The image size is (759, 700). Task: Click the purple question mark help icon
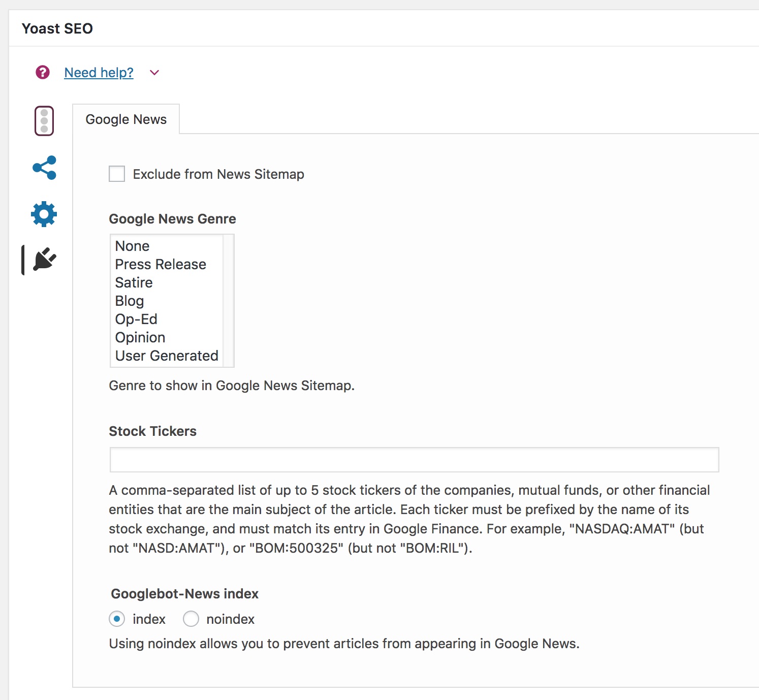point(43,72)
